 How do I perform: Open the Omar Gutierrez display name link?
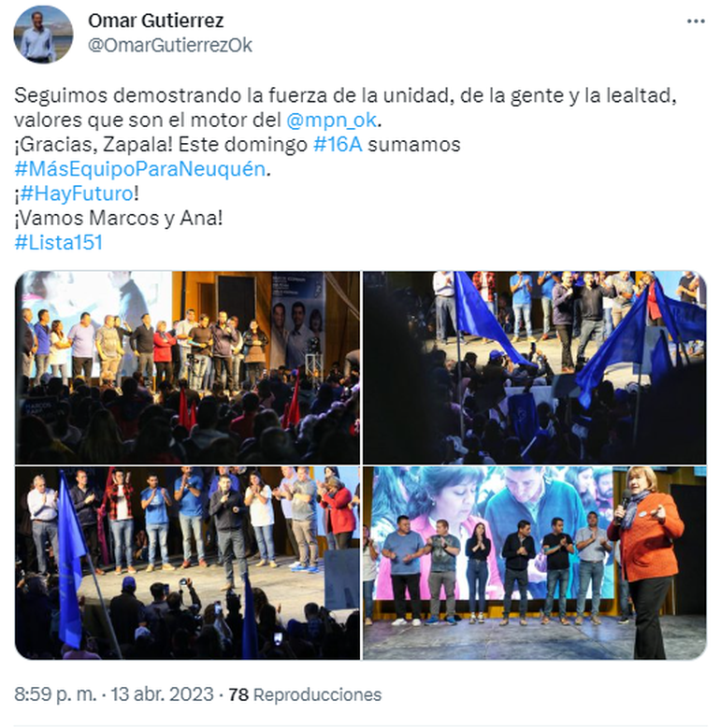(155, 21)
